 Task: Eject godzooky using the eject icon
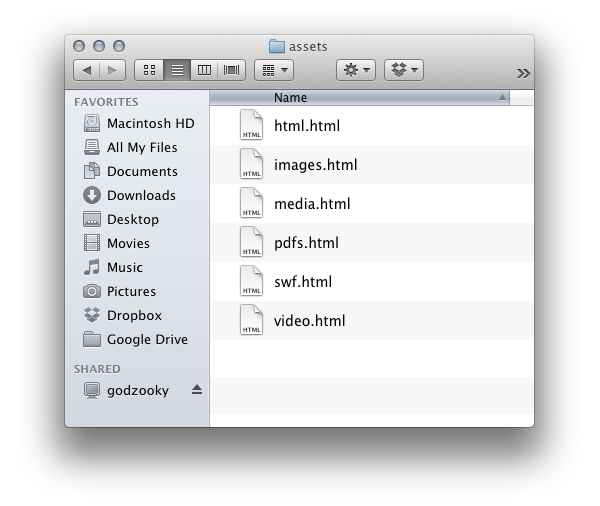point(197,390)
